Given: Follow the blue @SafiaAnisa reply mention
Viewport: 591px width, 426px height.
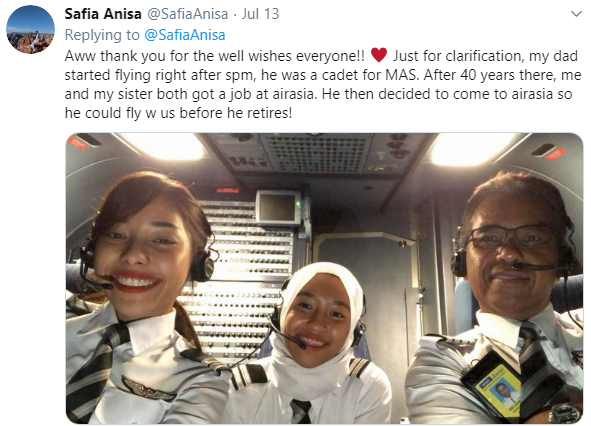Looking at the screenshot, I should [185, 35].
